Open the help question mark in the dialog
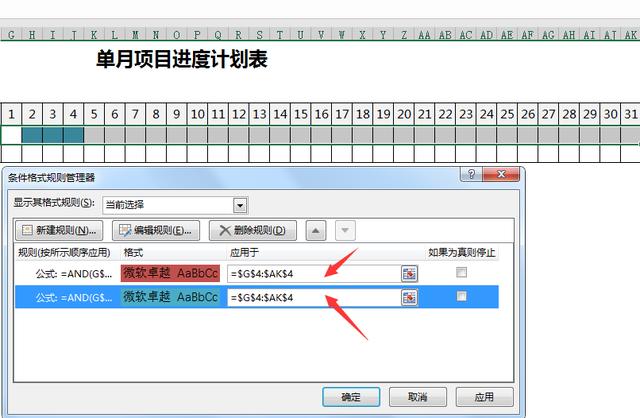This screenshot has width=640, height=418. [x=471, y=174]
